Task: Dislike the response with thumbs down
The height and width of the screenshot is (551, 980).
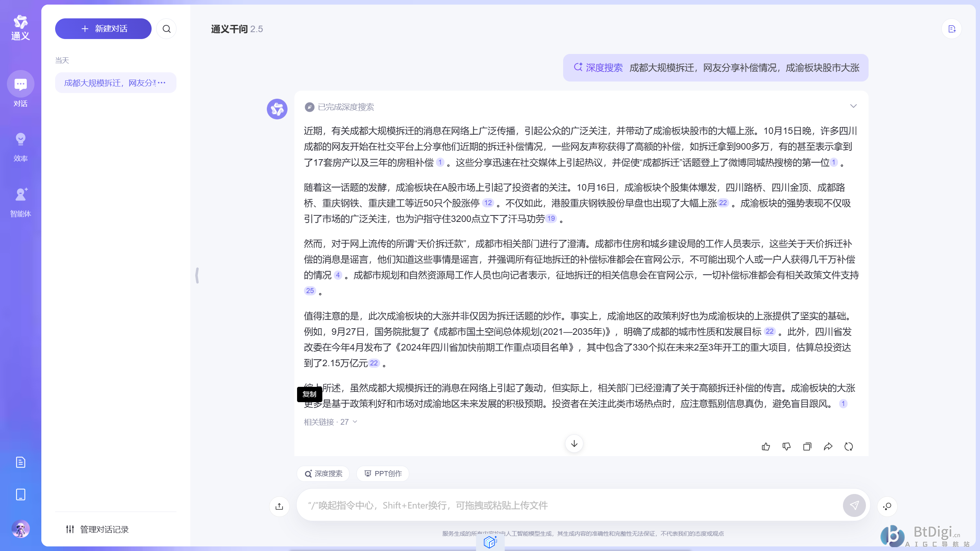Action: [787, 447]
